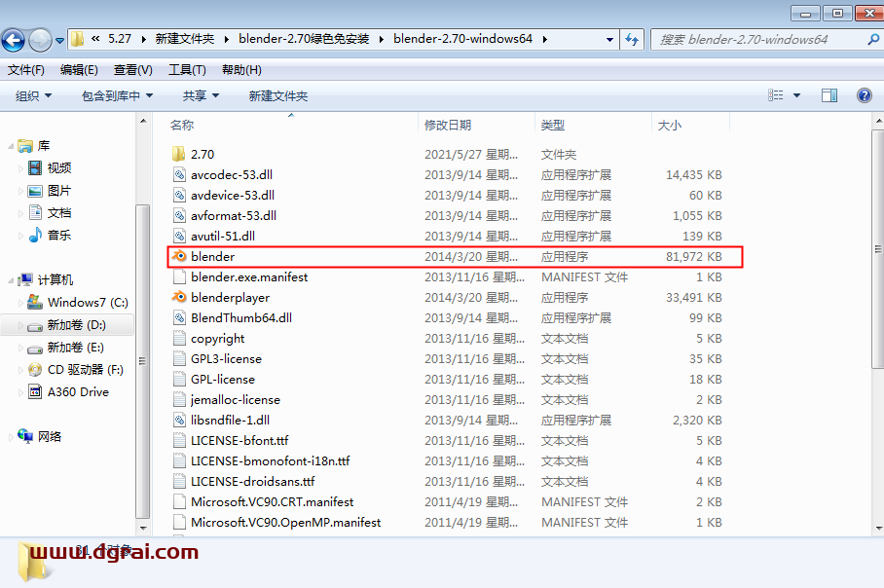The image size is (884, 588).
Task: Select Microsoft.VC90.OpenMP.manifest file
Action: pos(285,522)
